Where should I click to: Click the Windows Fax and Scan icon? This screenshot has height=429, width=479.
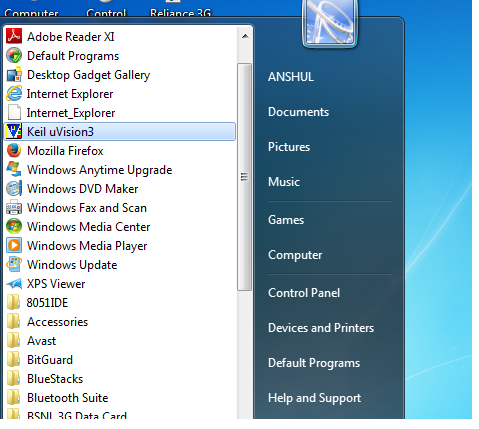(14, 207)
